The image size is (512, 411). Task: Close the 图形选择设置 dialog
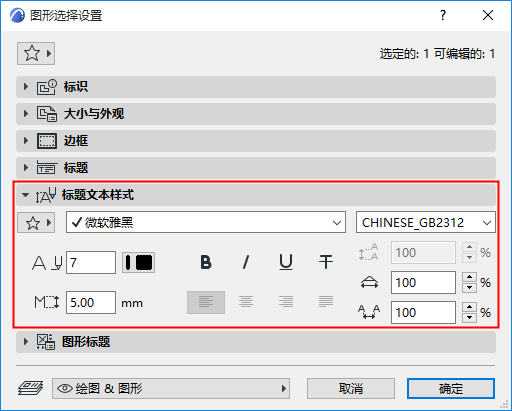[x=488, y=15]
